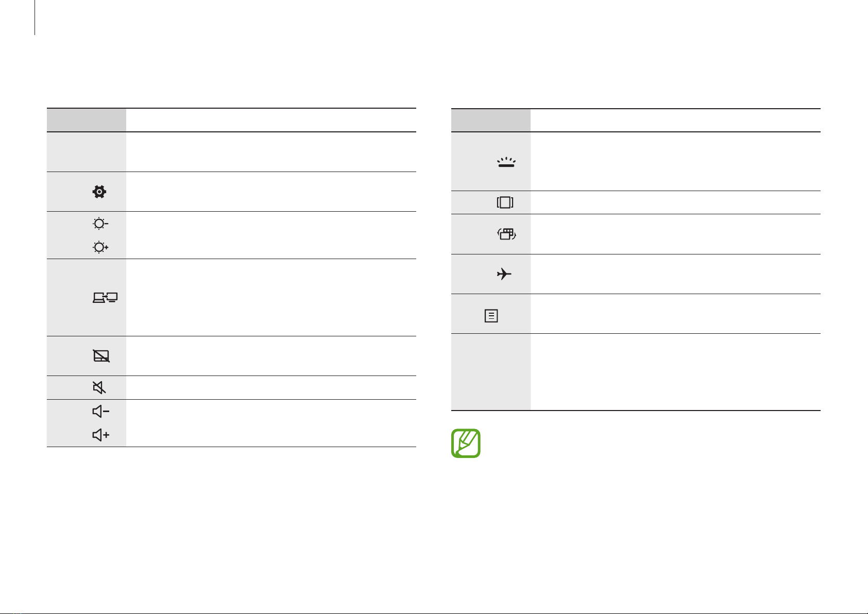Click the volume down speaker icon
This screenshot has width=868, height=614.
[101, 412]
